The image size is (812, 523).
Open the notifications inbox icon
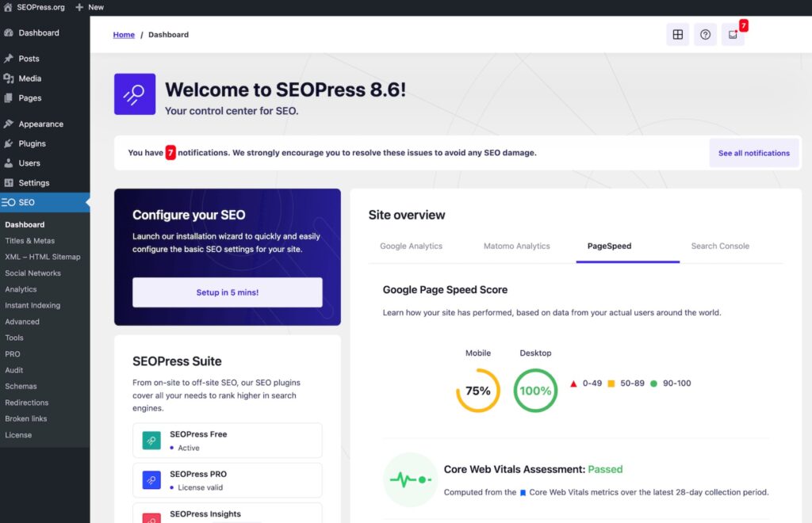tap(733, 35)
